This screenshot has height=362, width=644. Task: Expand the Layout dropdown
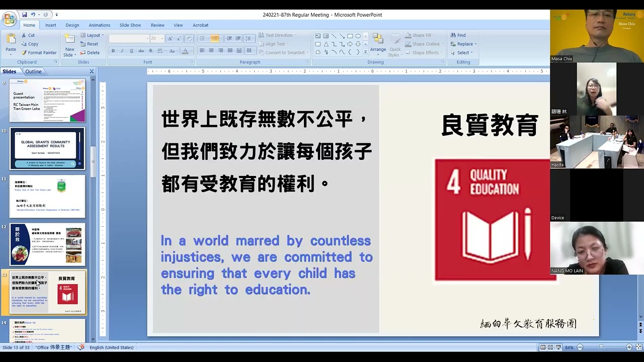92,35
